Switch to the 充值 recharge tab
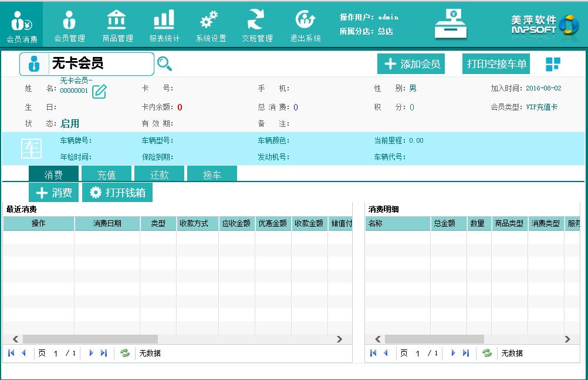Image resolution: width=588 pixels, height=380 pixels. coord(106,174)
